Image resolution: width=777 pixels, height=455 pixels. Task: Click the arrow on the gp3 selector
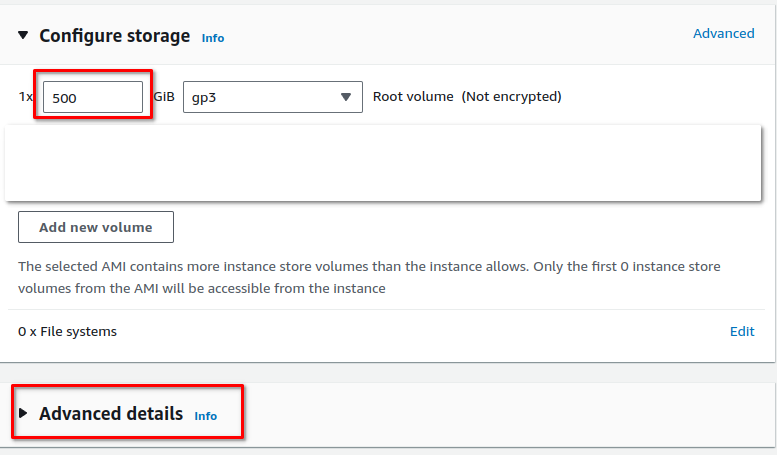[x=345, y=97]
